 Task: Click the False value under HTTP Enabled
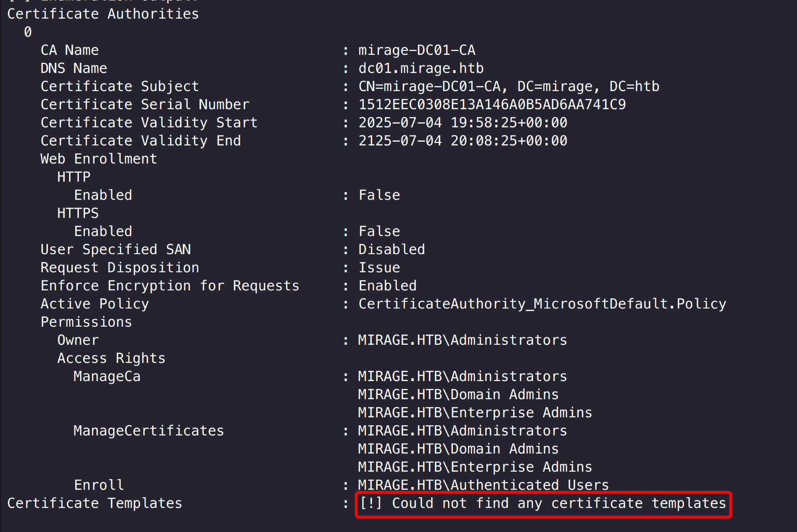(x=379, y=195)
